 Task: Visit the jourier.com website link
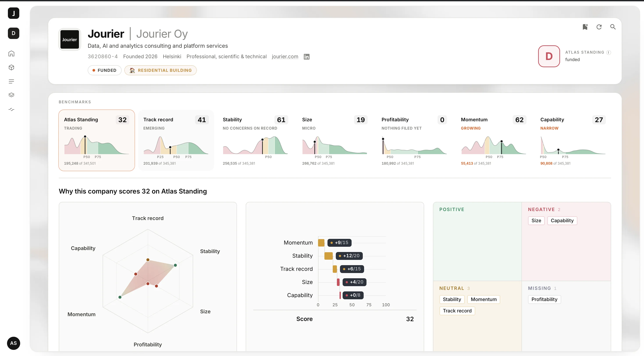285,57
